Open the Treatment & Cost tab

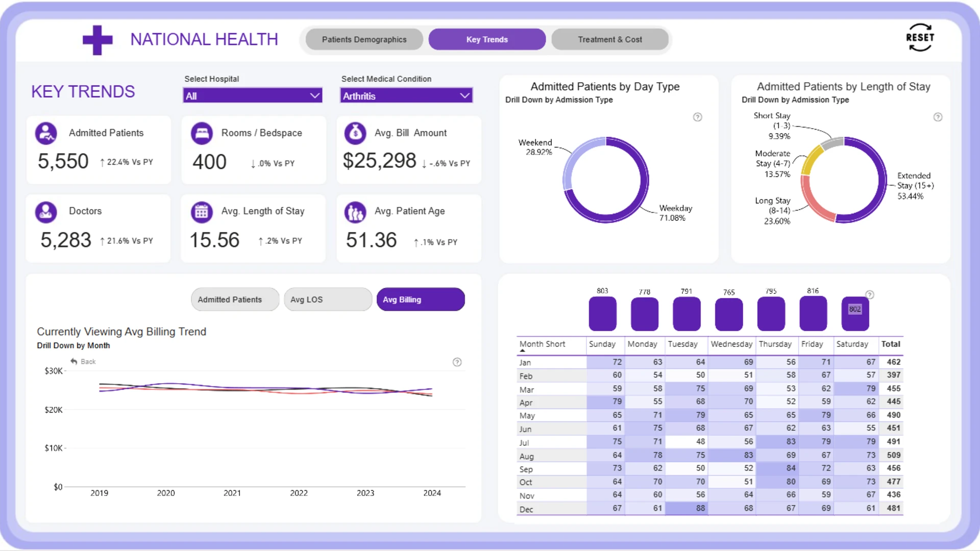click(610, 39)
